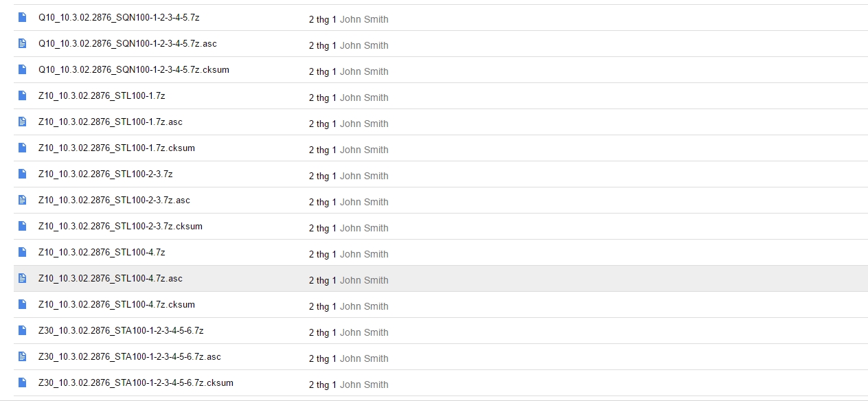Click file icon for Q10_10.3.02.2876_SQN100-1-2-3-4-5.7z
This screenshot has width=868, height=401.
click(23, 17)
